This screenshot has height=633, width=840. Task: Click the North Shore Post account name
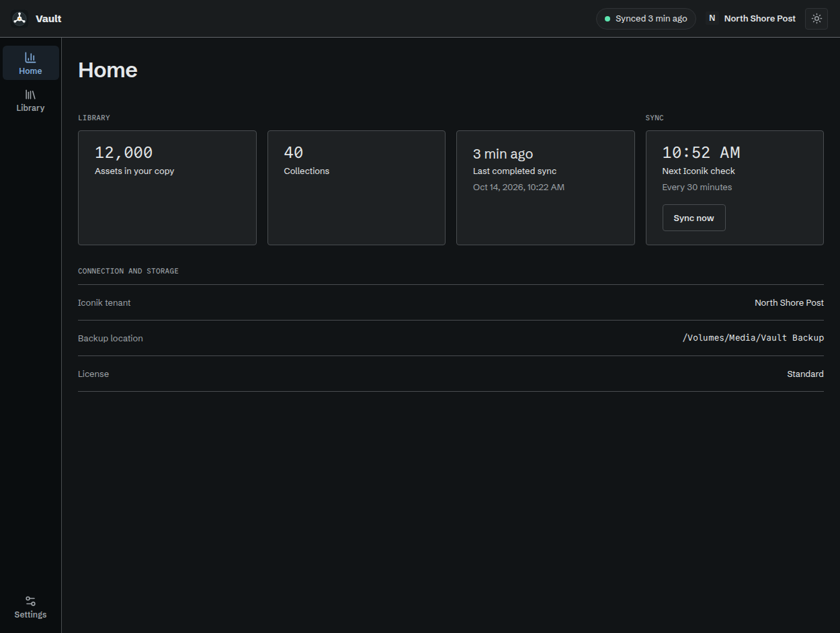760,19
